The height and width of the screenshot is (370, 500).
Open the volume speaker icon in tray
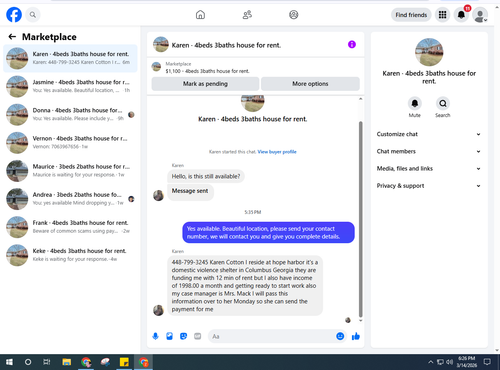(x=450, y=362)
